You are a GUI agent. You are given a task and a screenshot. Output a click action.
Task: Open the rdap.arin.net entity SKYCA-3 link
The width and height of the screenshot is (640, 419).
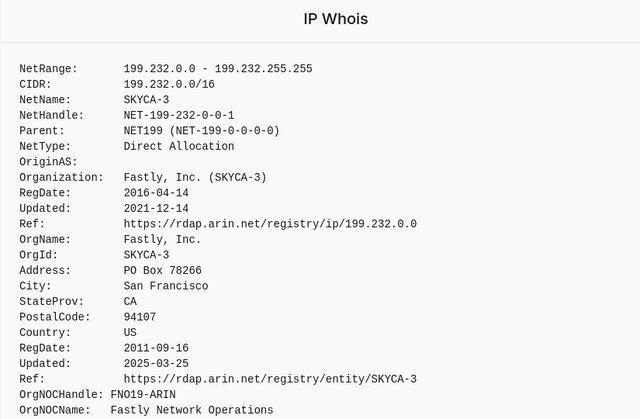tap(270, 379)
